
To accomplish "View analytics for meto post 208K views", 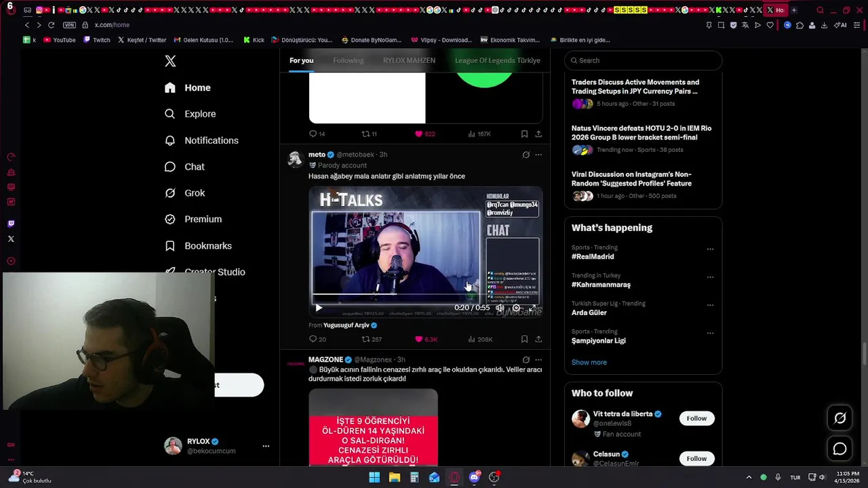I will click(480, 339).
